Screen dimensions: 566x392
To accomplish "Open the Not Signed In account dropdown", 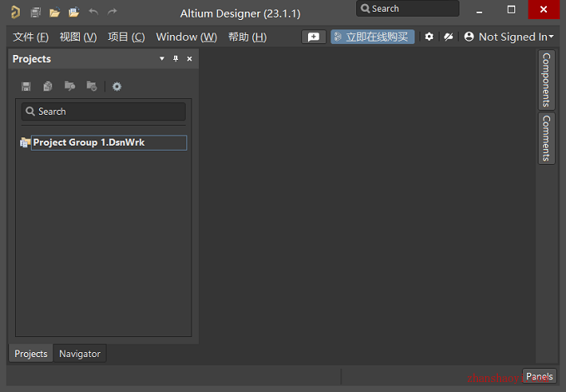I will [x=509, y=37].
